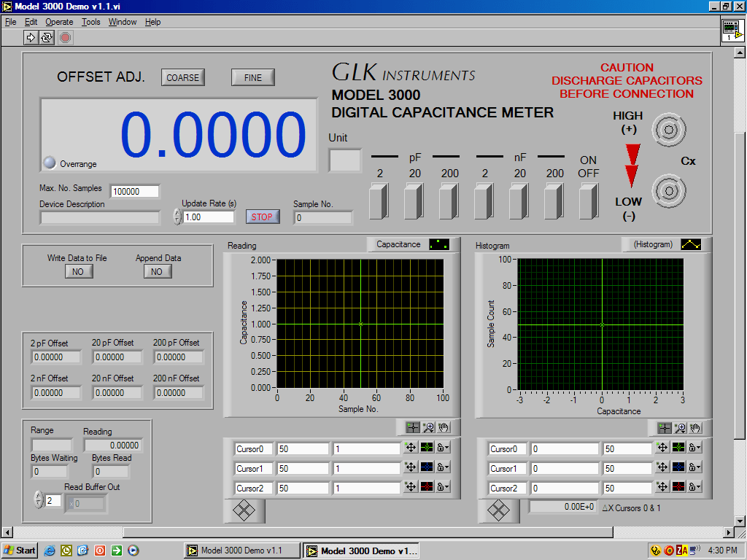Open the Window menu
Image resolution: width=747 pixels, height=560 pixels.
123,22
